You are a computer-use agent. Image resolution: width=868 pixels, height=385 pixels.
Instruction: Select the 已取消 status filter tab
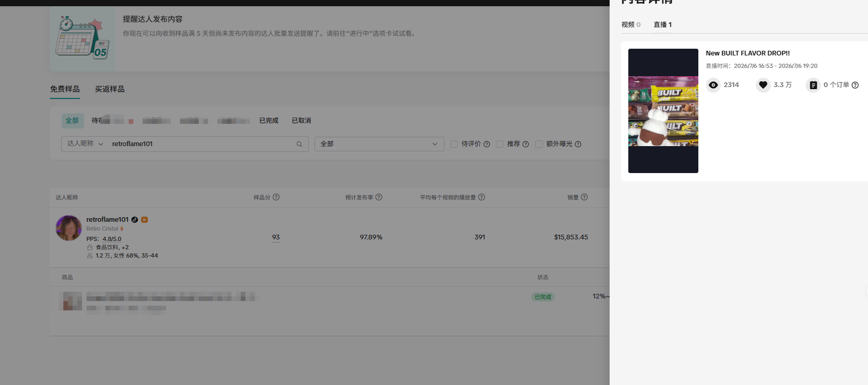click(301, 121)
